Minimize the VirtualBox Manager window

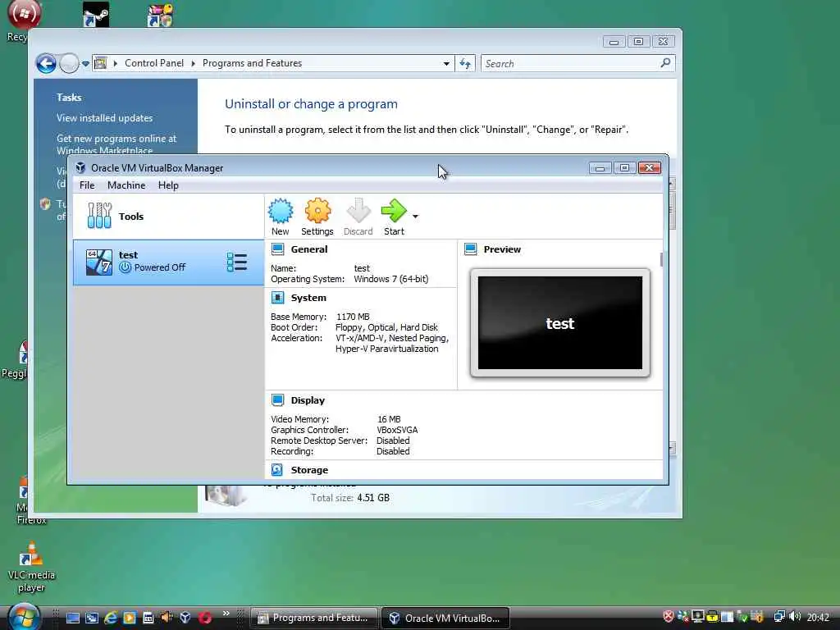600,168
